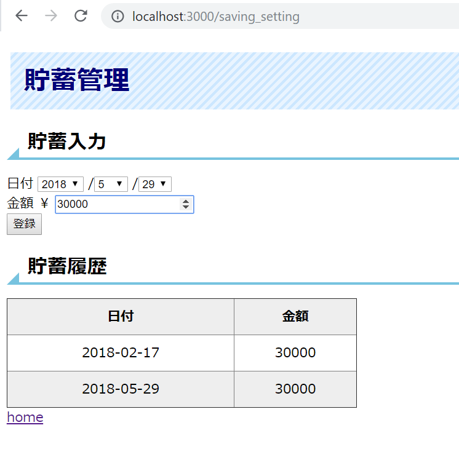Open the month dropdown showing 5
Viewport: 459px width, 476px height.
111,184
